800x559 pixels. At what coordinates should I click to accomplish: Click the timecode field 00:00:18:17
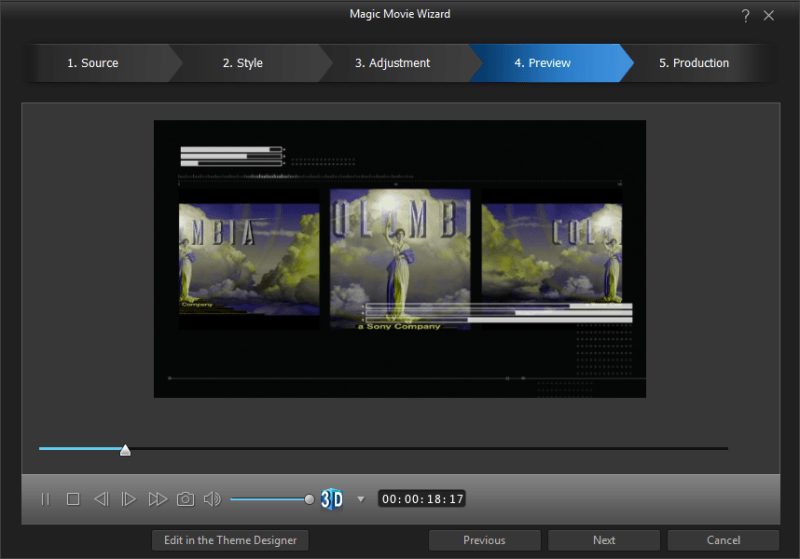[x=422, y=499]
